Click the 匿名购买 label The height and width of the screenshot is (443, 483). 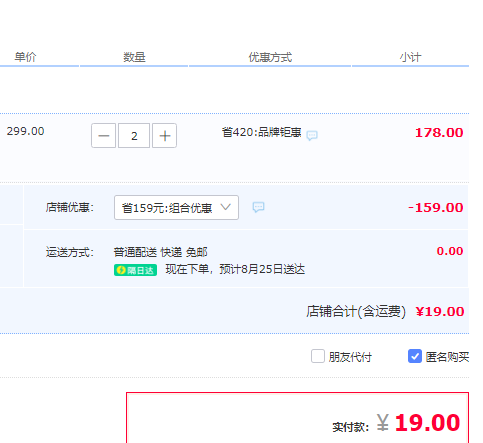point(447,357)
